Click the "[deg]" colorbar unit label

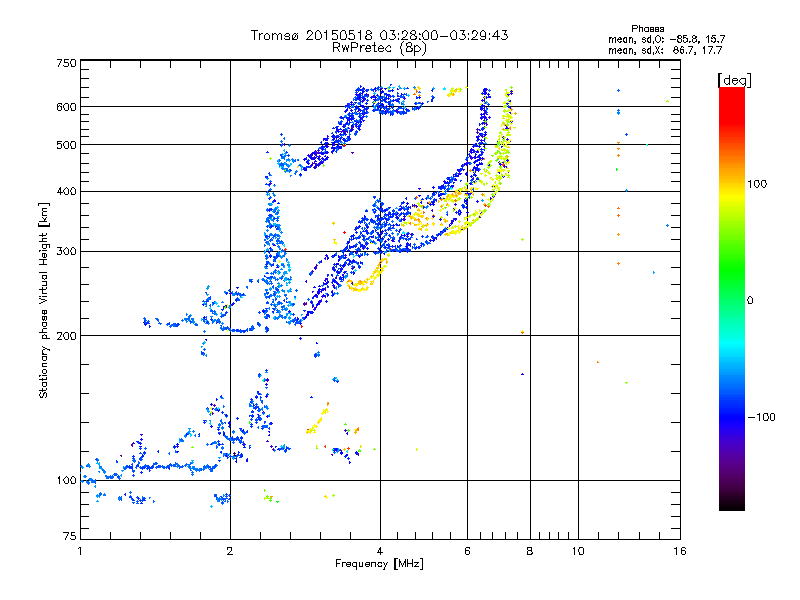734,80
